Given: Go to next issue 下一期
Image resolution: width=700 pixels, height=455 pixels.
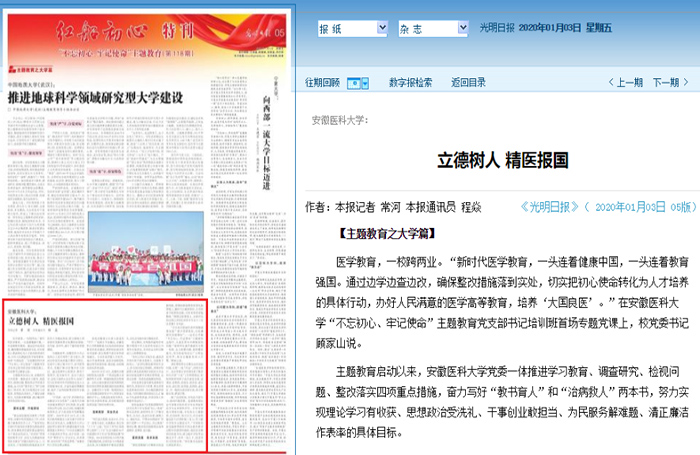Looking at the screenshot, I should tap(672, 83).
